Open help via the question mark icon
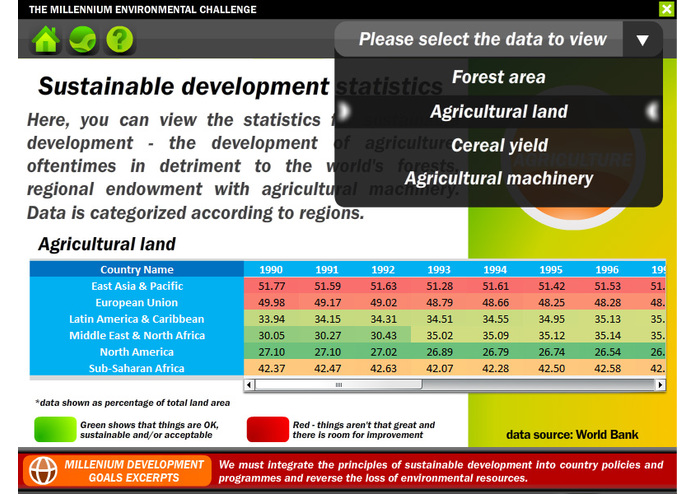This screenshot has height=494, width=695. (120, 39)
